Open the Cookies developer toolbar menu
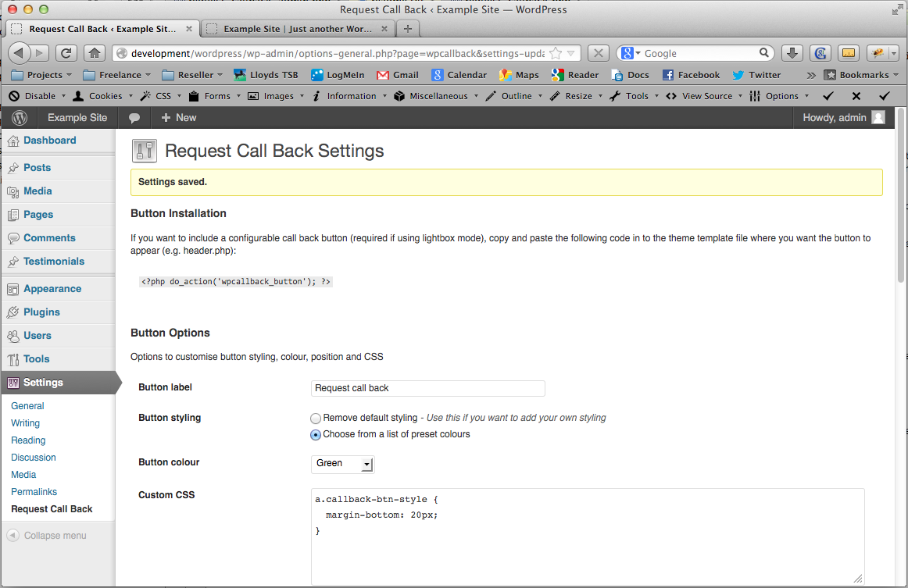908x588 pixels. pyautogui.click(x=103, y=96)
